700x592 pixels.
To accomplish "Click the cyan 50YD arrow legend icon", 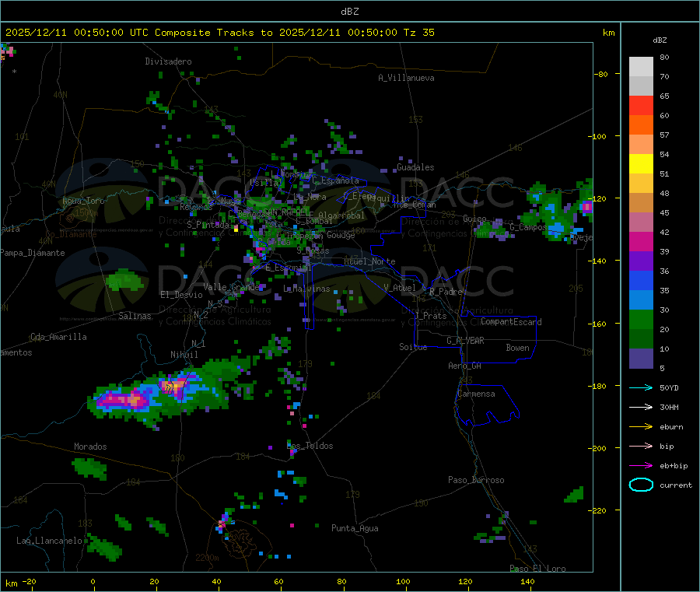I will point(641,387).
